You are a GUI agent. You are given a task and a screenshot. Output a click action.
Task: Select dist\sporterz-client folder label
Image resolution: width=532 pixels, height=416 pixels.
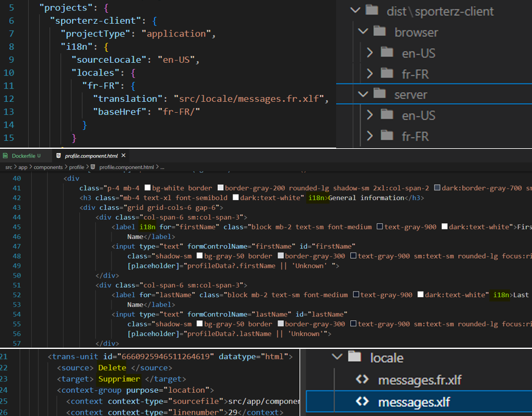click(x=440, y=11)
